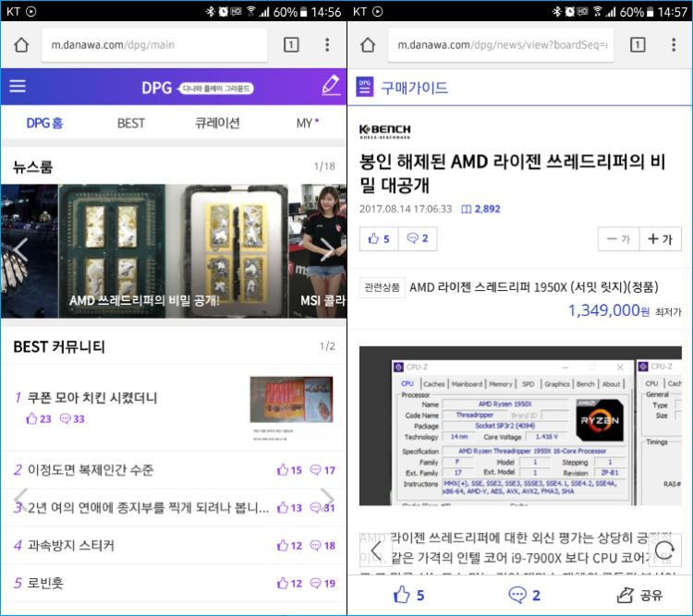Tap the home icon in left browser

(x=21, y=44)
